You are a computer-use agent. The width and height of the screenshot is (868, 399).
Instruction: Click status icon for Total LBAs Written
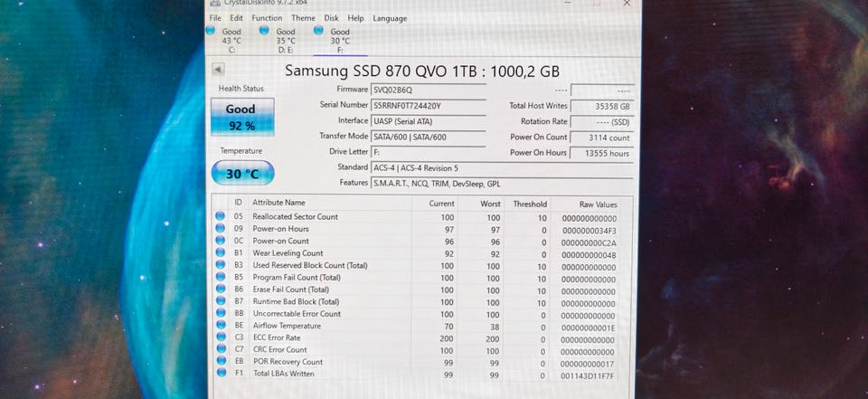[222, 373]
